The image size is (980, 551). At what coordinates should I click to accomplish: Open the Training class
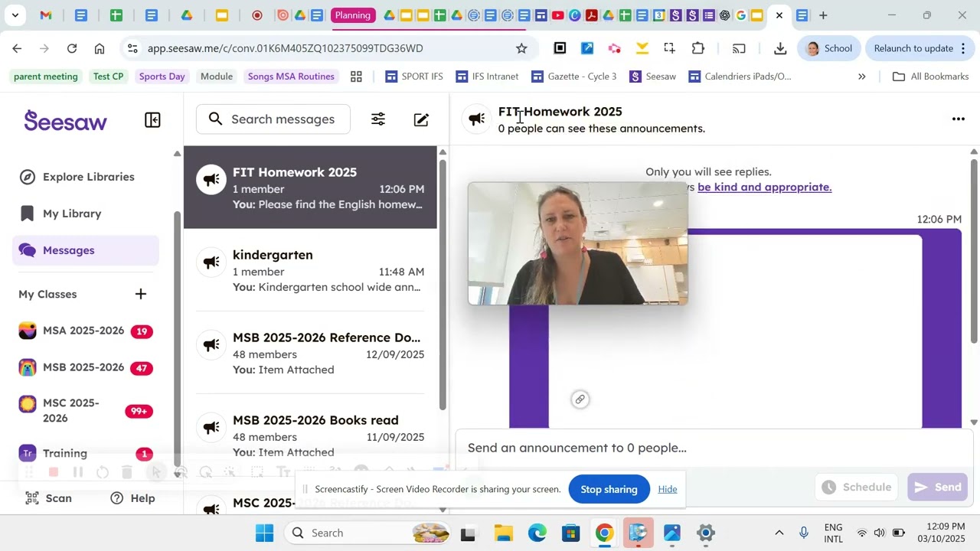(x=86, y=453)
